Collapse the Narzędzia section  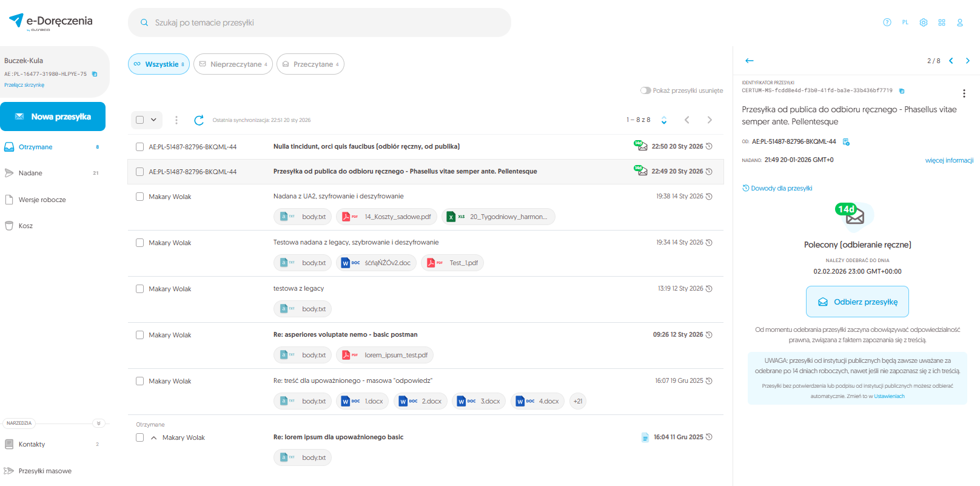99,423
